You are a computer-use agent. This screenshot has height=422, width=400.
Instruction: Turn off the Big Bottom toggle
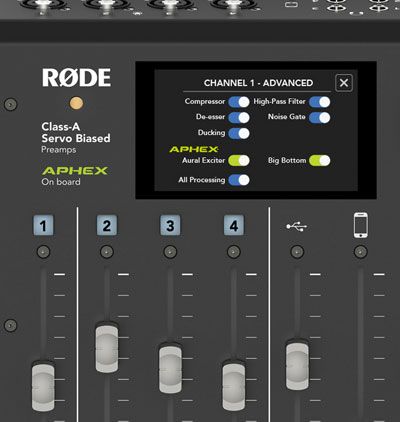(320, 161)
